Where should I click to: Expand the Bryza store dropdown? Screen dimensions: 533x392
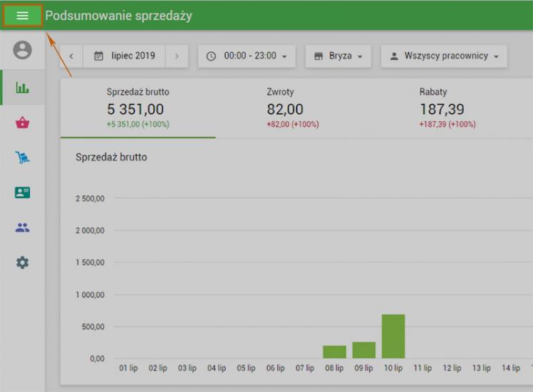[x=338, y=56]
